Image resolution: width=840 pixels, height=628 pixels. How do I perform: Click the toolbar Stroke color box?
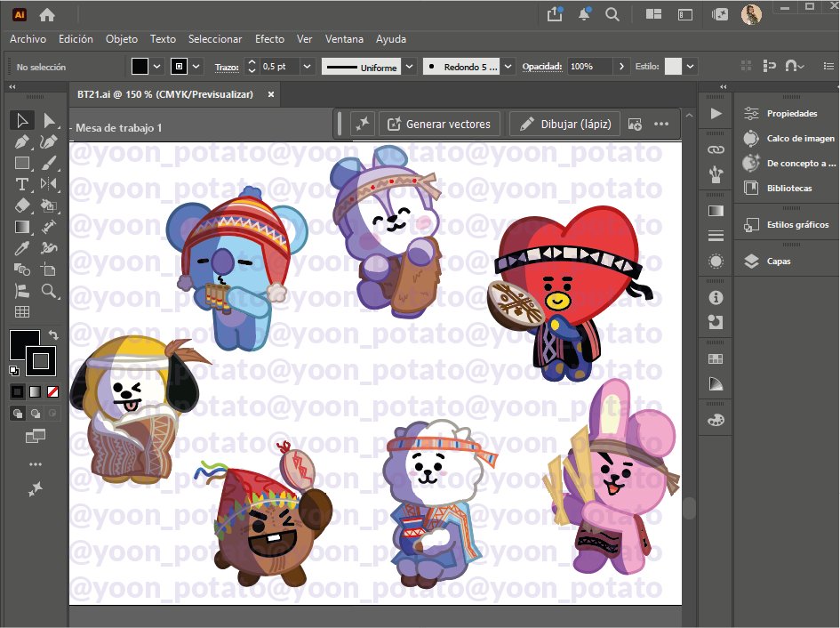pos(41,361)
